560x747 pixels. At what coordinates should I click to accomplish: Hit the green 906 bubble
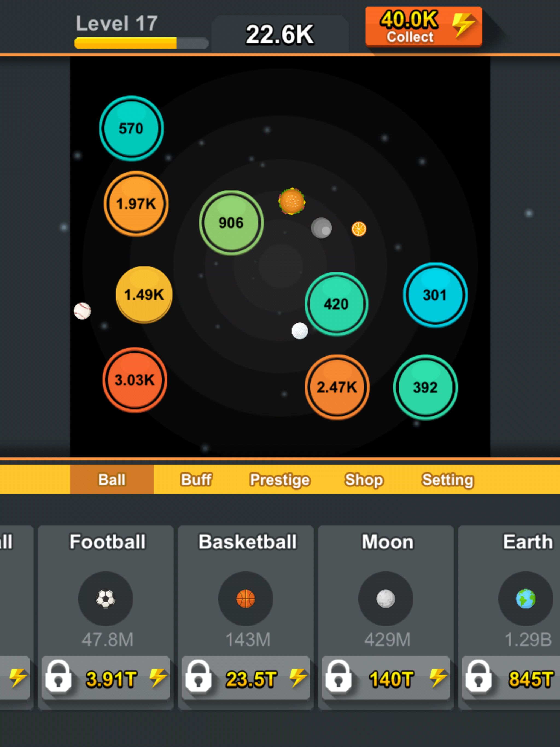[231, 223]
